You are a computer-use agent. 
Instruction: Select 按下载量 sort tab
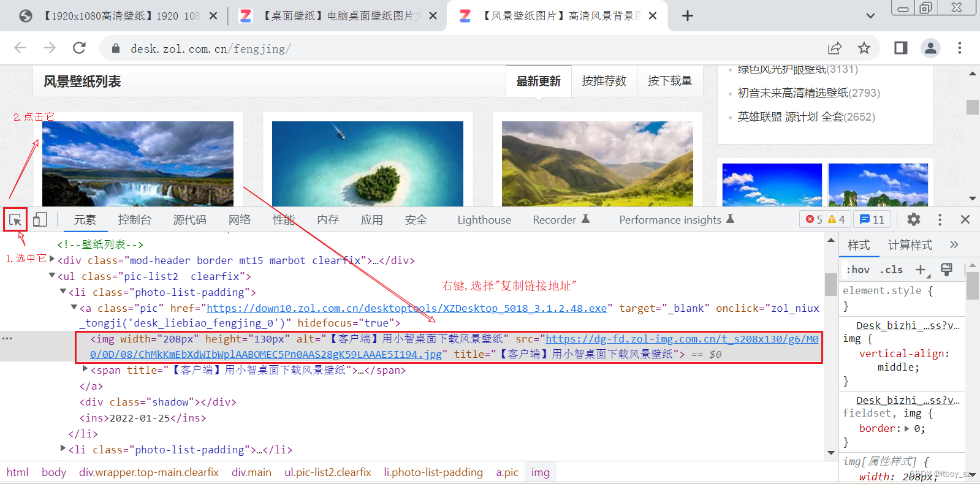coord(670,81)
